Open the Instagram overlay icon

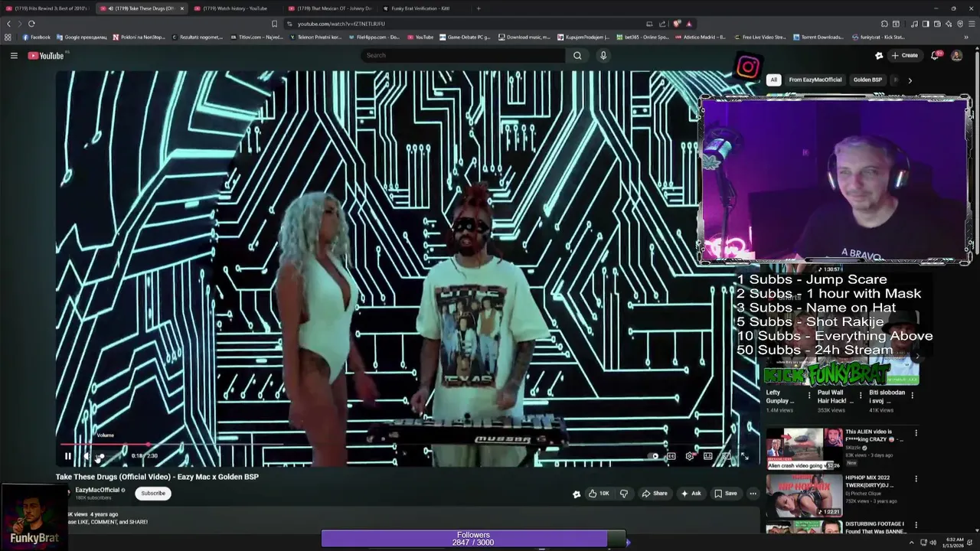748,67
